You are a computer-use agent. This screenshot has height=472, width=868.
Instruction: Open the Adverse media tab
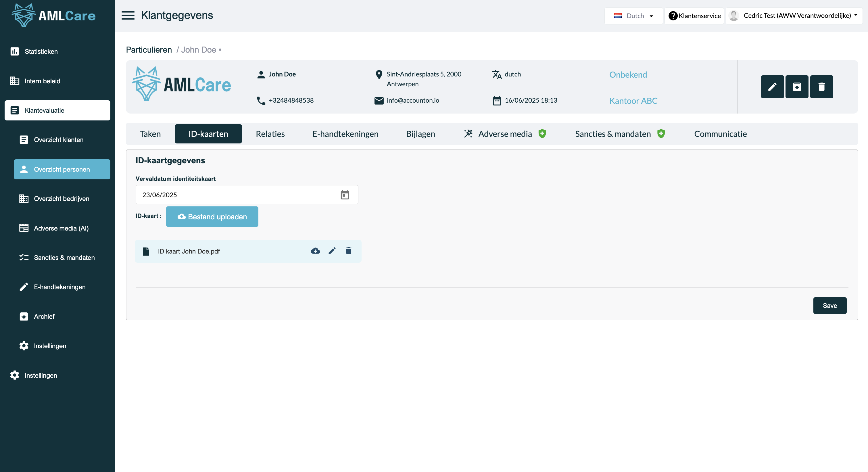[505, 134]
